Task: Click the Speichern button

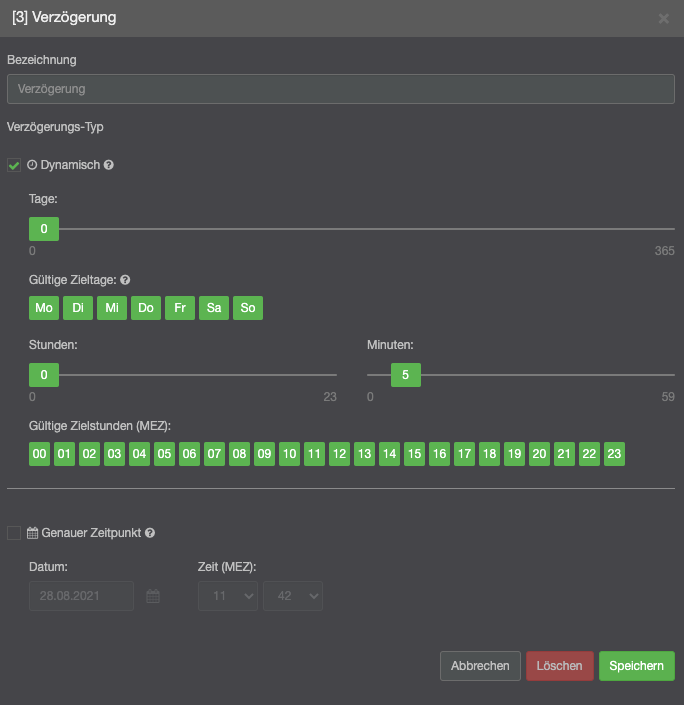Action: [x=636, y=666]
